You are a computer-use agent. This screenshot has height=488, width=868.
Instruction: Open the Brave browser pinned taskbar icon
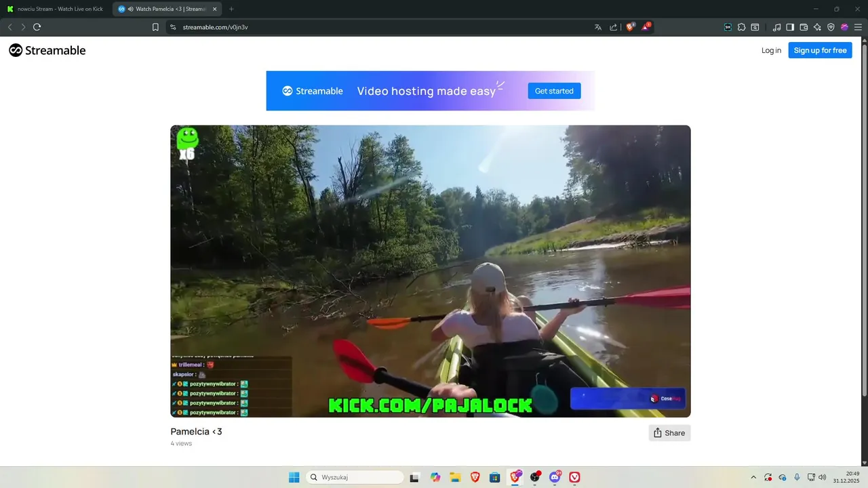475,477
